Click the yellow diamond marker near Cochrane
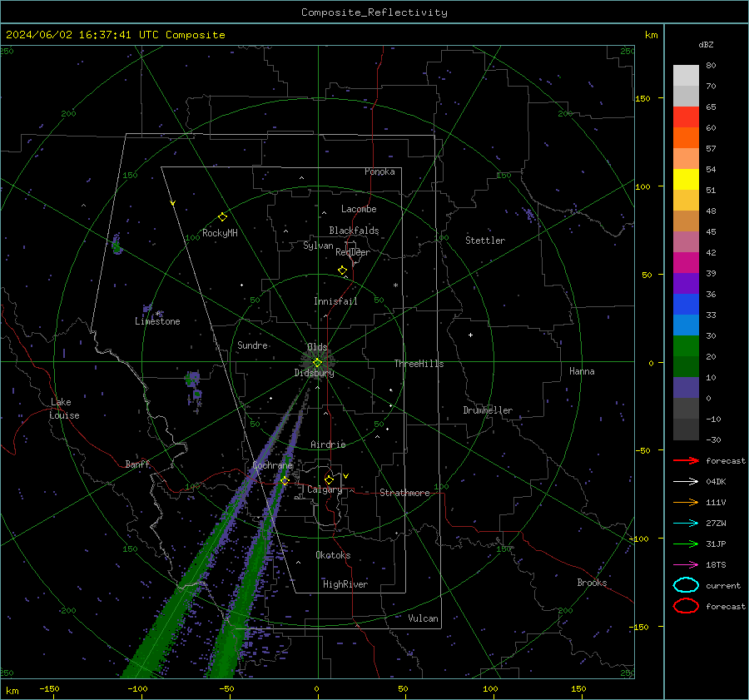 (x=285, y=480)
